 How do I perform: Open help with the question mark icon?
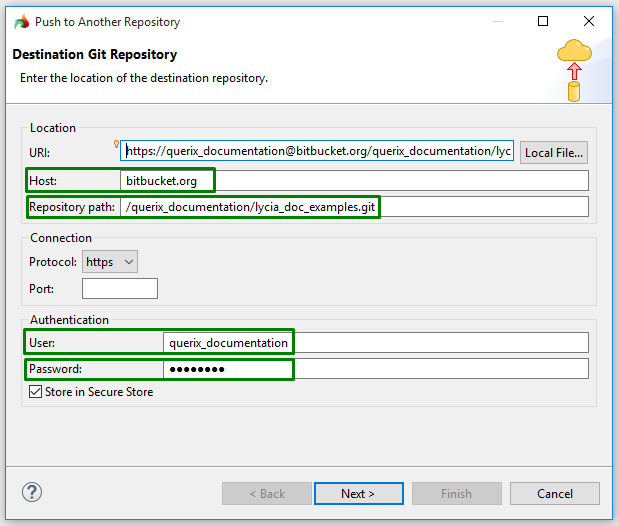(x=31, y=493)
